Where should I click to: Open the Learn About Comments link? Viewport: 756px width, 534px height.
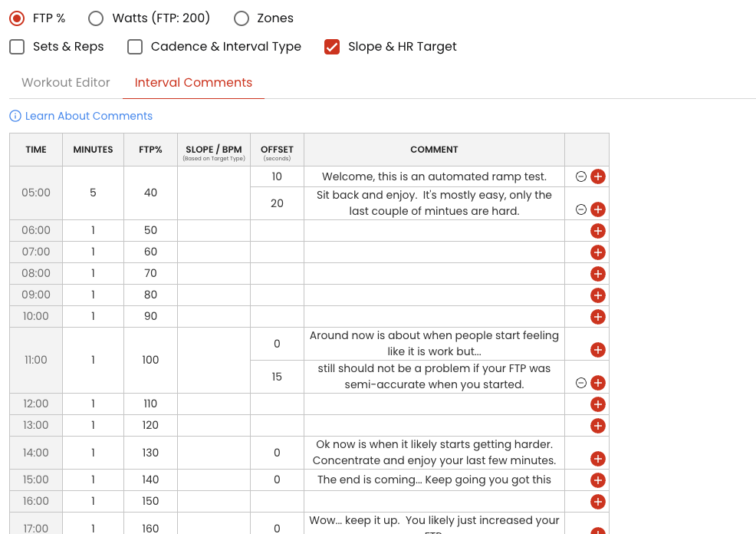pyautogui.click(x=89, y=116)
